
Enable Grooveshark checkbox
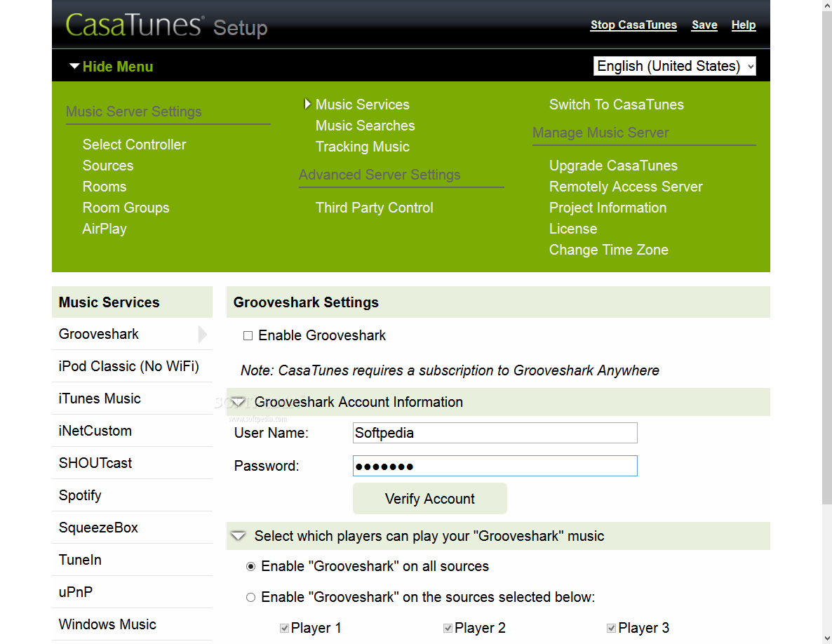(248, 336)
